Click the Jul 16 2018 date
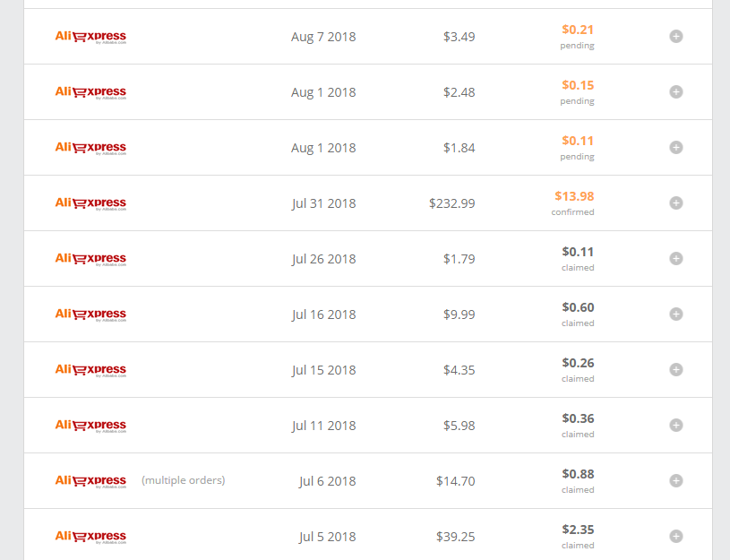 [323, 314]
